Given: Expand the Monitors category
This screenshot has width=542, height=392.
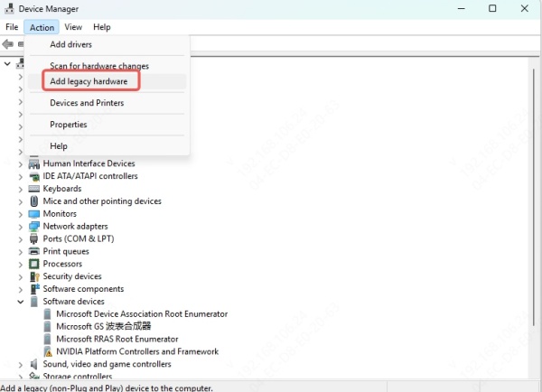Looking at the screenshot, I should [x=21, y=214].
